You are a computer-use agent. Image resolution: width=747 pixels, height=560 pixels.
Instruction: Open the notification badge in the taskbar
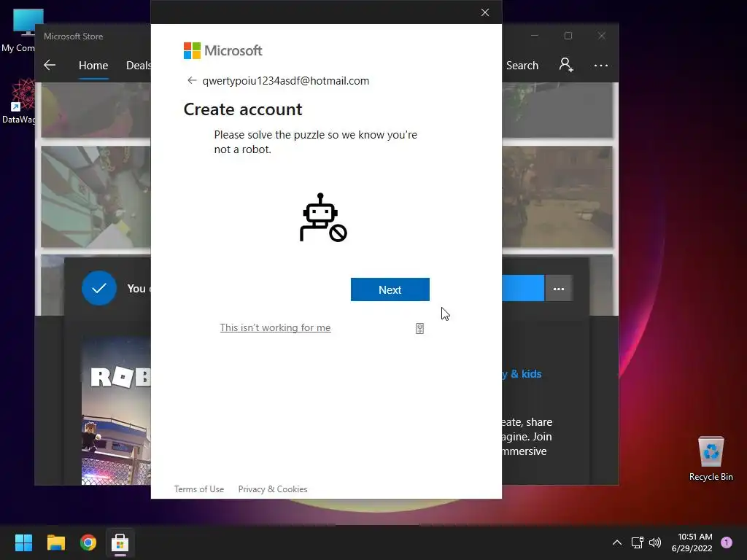(727, 542)
